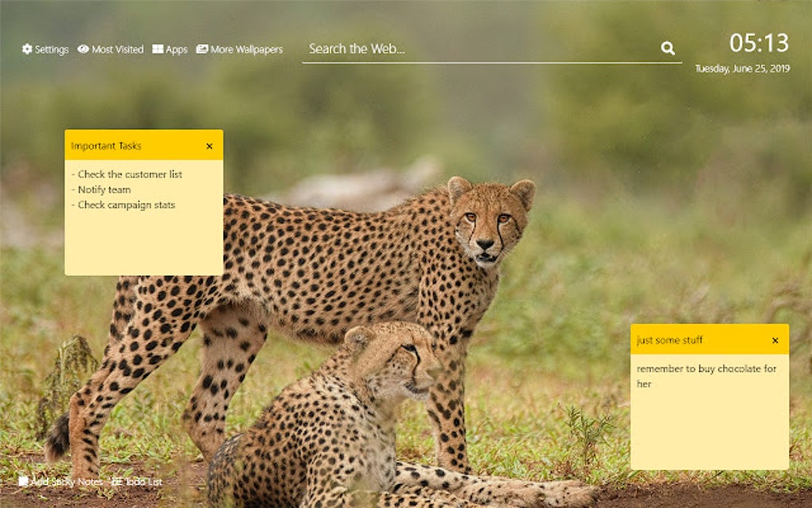The height and width of the screenshot is (508, 812).
Task: Click the More Wallpapers picture icon
Action: pos(201,49)
